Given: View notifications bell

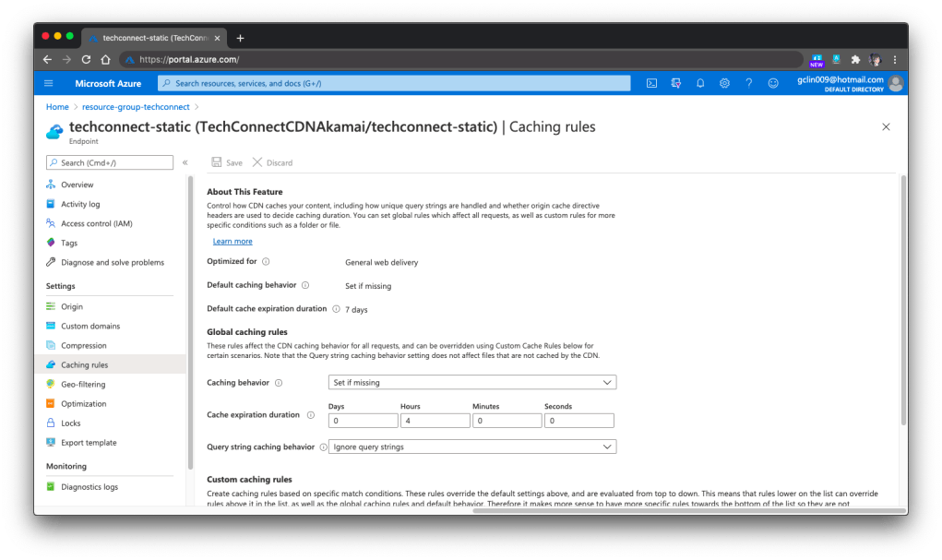Looking at the screenshot, I should tap(700, 83).
